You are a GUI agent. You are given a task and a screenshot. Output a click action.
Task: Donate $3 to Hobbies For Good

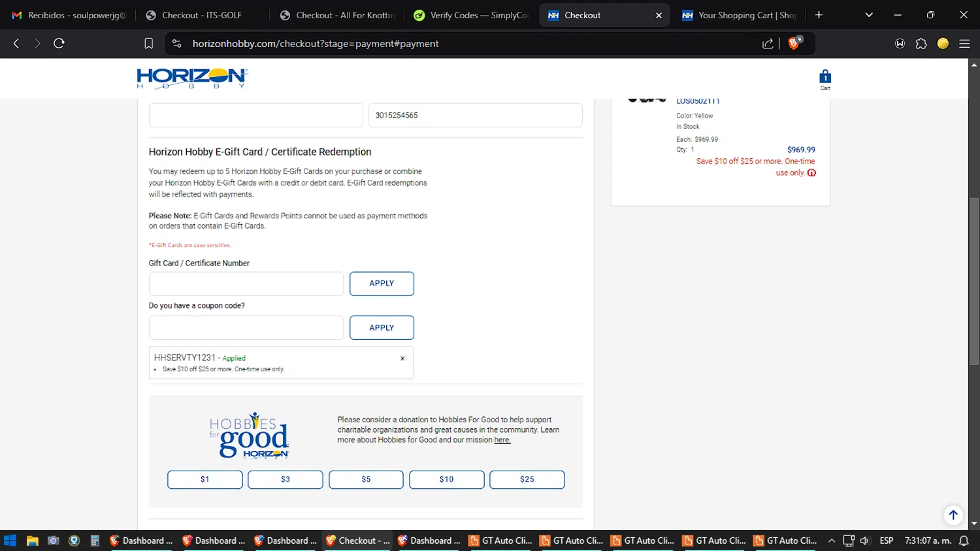pos(286,480)
